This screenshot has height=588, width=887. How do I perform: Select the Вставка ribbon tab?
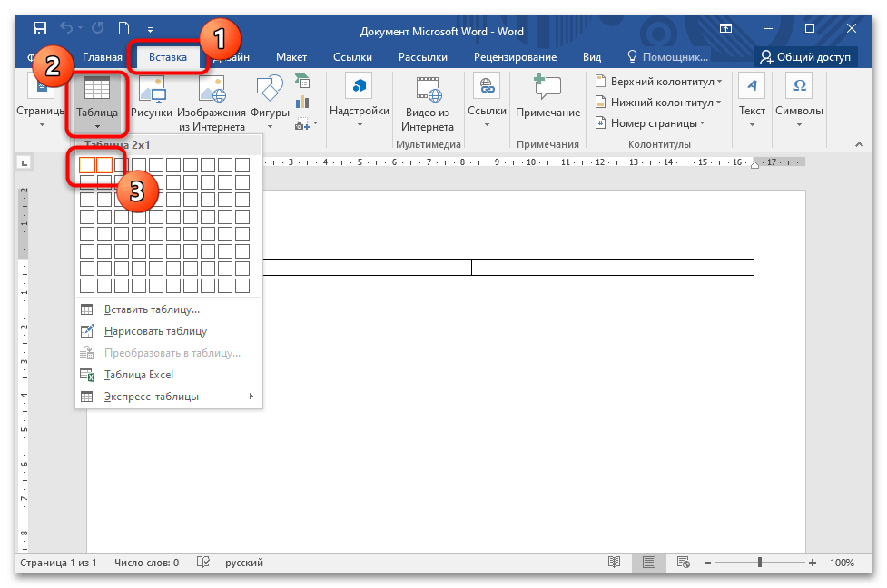(167, 57)
